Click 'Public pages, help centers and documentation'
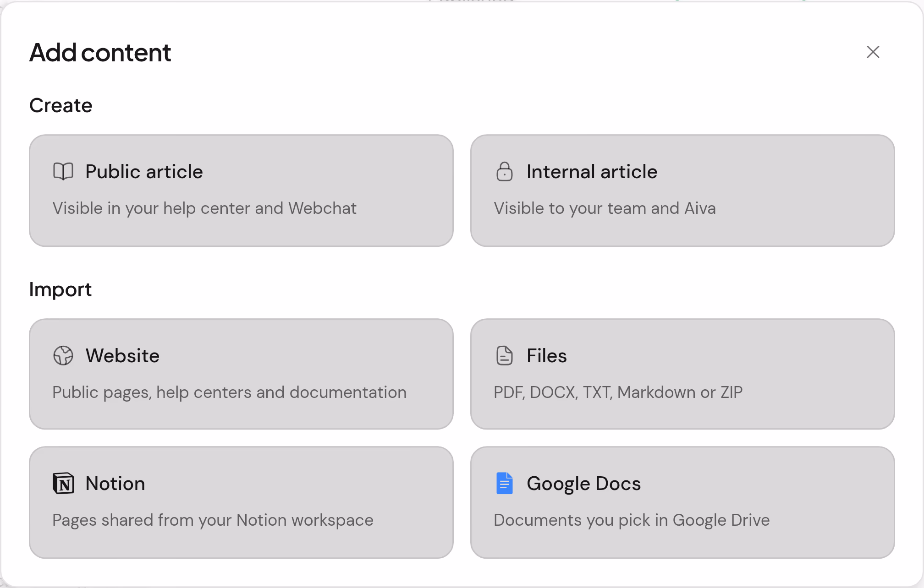Viewport: 924px width, 588px height. 229,392
